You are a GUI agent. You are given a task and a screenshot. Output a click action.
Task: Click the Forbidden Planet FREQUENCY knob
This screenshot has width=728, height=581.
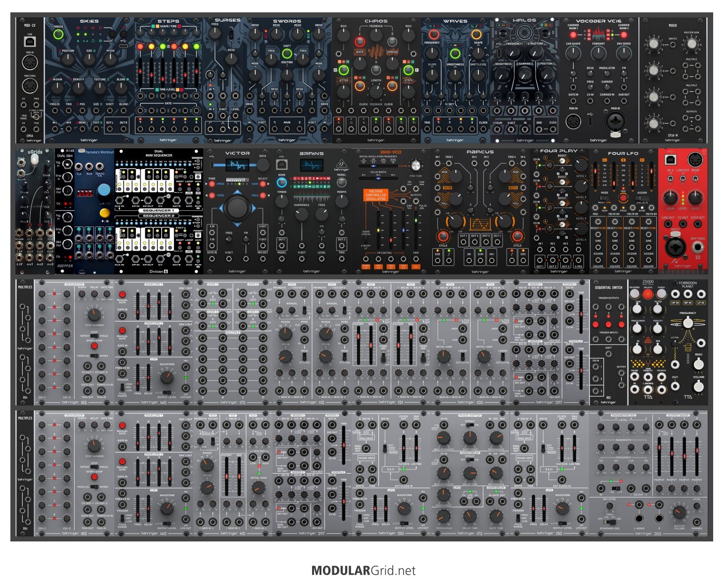687,323
